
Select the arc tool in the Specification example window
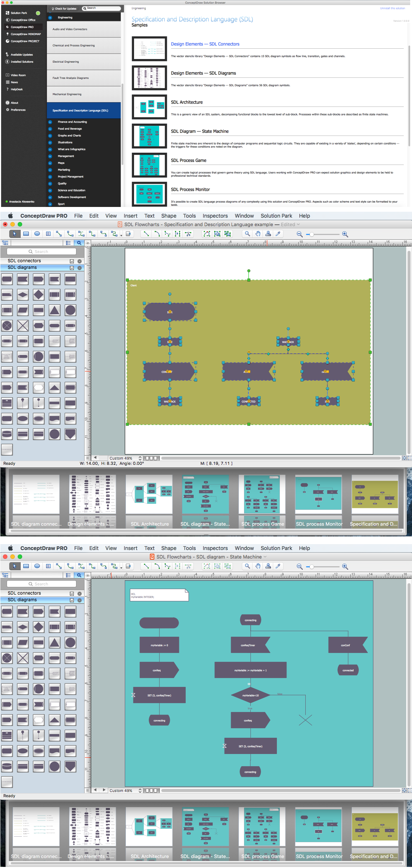point(157,234)
